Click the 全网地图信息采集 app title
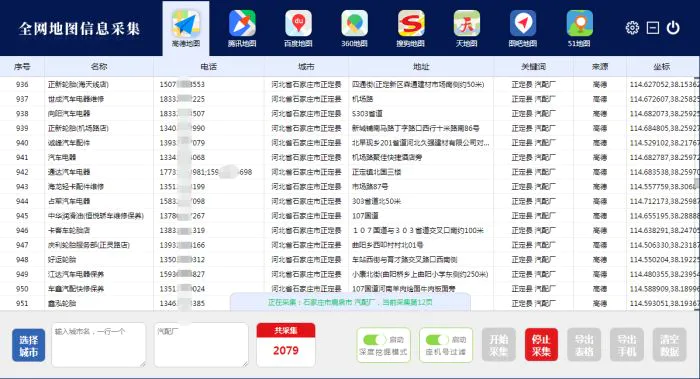This screenshot has width=700, height=379. click(x=79, y=29)
